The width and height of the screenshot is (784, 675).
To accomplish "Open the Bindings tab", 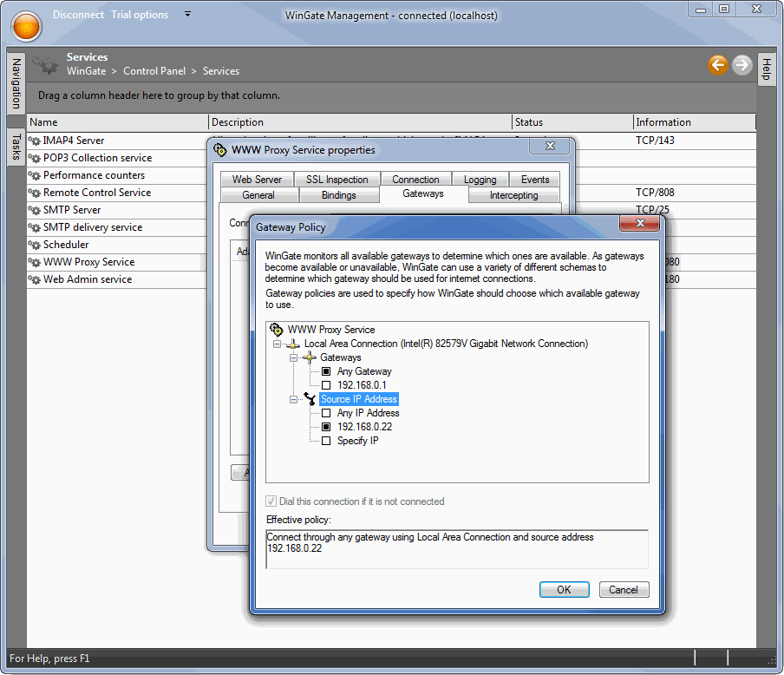I will tap(339, 194).
